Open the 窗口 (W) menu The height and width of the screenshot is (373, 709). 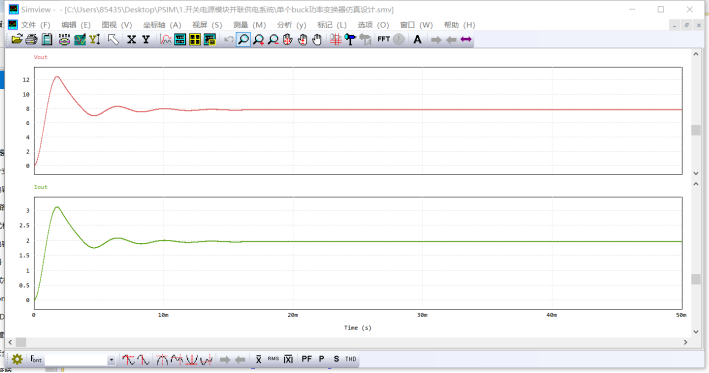coord(416,25)
